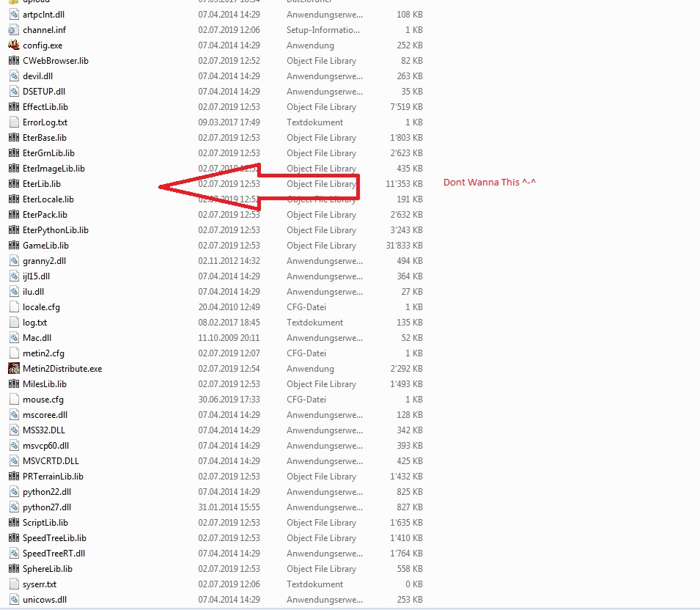
Task: Open Metin2Distribute.exe via its icon
Action: coord(13,368)
